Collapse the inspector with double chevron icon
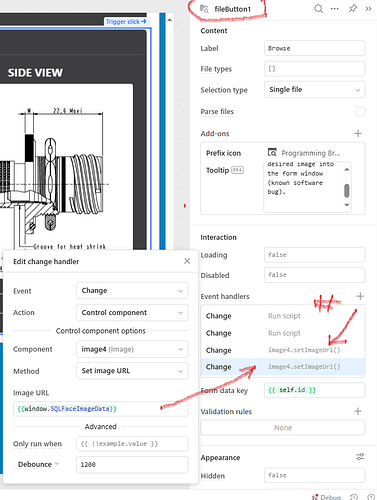 tap(368, 9)
